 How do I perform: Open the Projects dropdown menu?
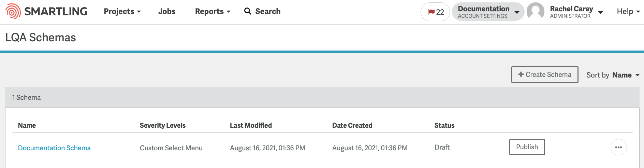coord(122,11)
